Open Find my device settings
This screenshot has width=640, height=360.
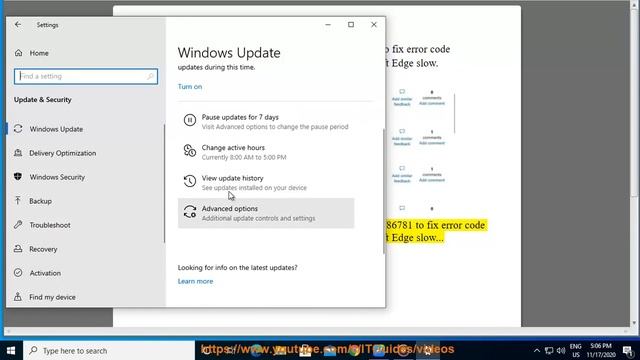coord(52,297)
